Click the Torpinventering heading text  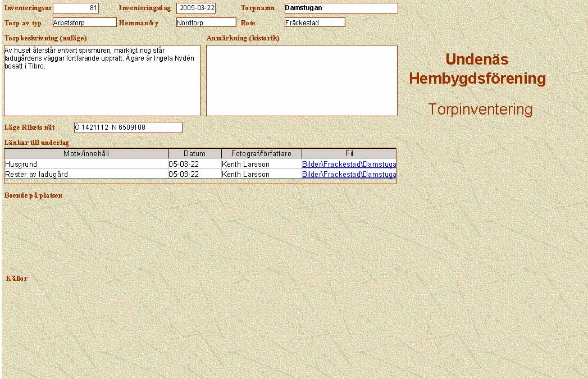(480, 109)
